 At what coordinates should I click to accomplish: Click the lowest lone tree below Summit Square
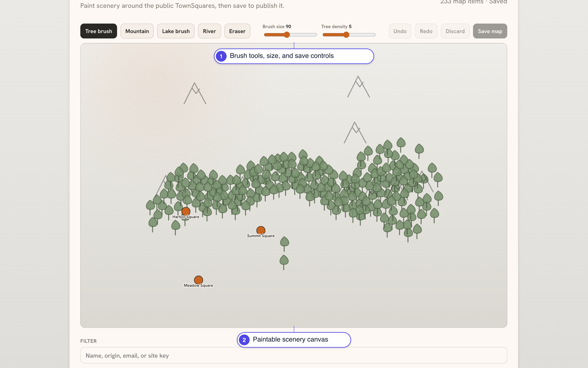pos(284,262)
